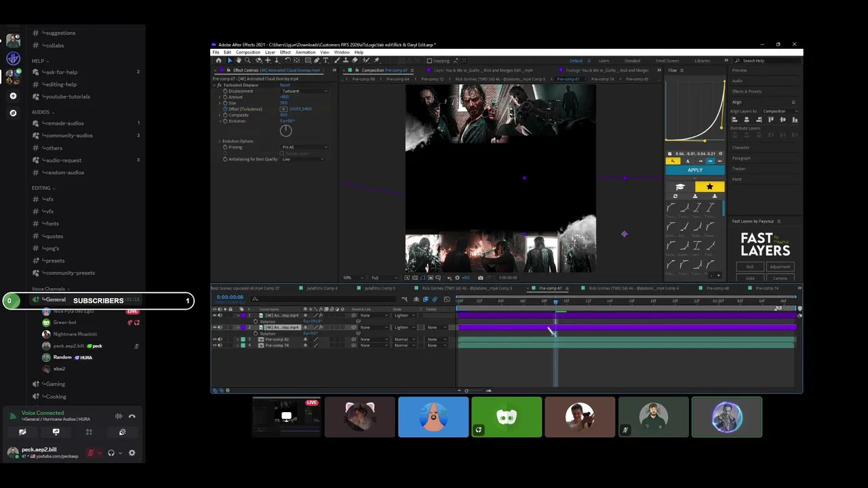Select the Brush tool
This screenshot has width=868, height=488.
[336, 60]
